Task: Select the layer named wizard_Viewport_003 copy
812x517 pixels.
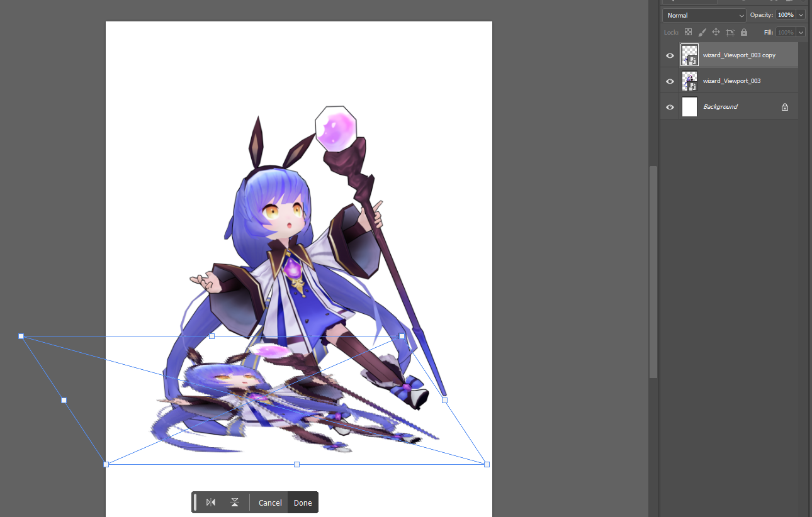Action: (739, 55)
